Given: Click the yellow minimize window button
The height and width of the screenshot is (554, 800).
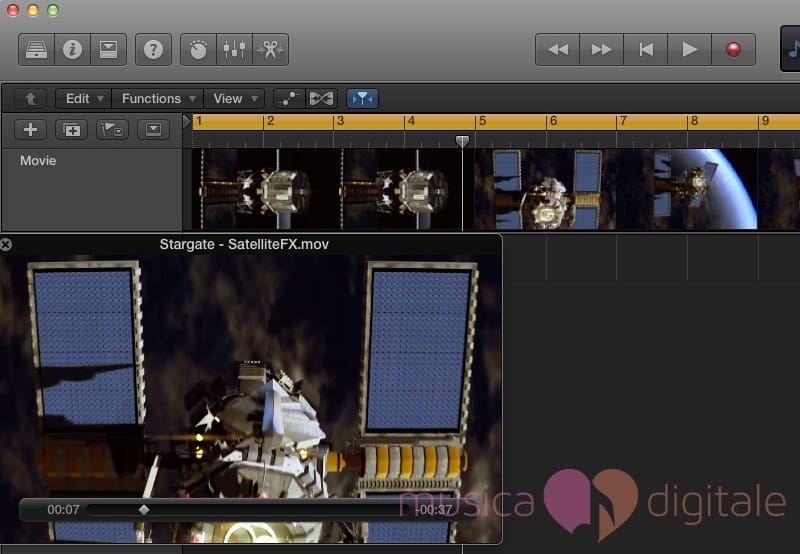Looking at the screenshot, I should pyautogui.click(x=33, y=10).
